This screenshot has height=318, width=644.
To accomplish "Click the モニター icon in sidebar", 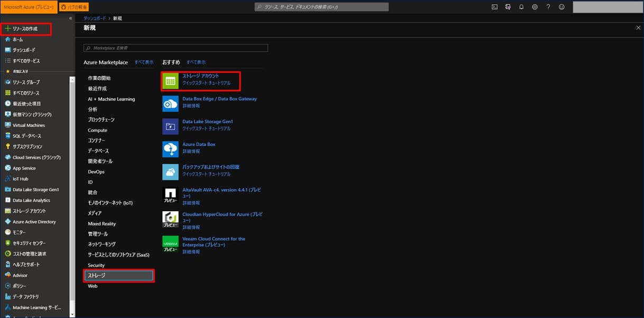I will tap(8, 232).
